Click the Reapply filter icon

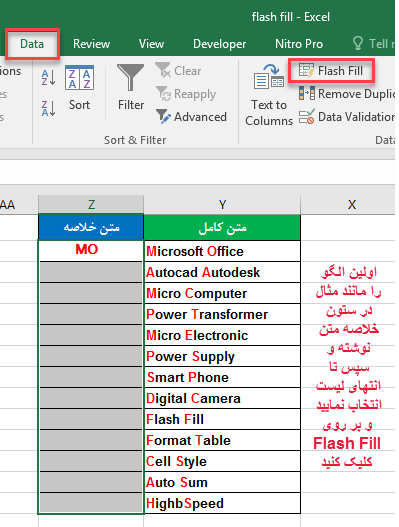click(x=163, y=93)
